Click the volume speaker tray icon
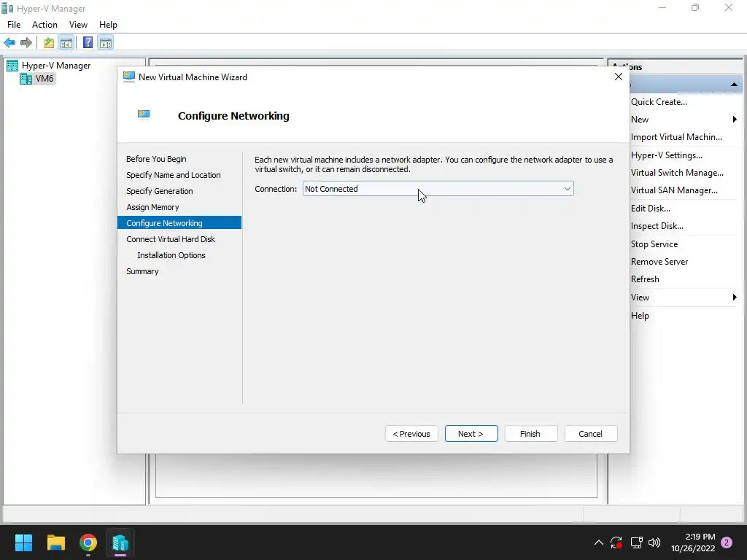This screenshot has width=747, height=560. point(654,542)
